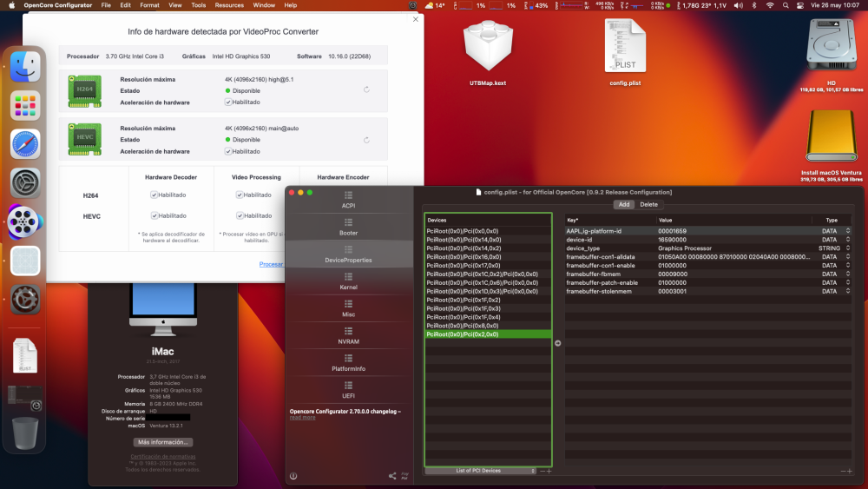Open the Kernel section in the sidebar
868x489 pixels.
348,281
